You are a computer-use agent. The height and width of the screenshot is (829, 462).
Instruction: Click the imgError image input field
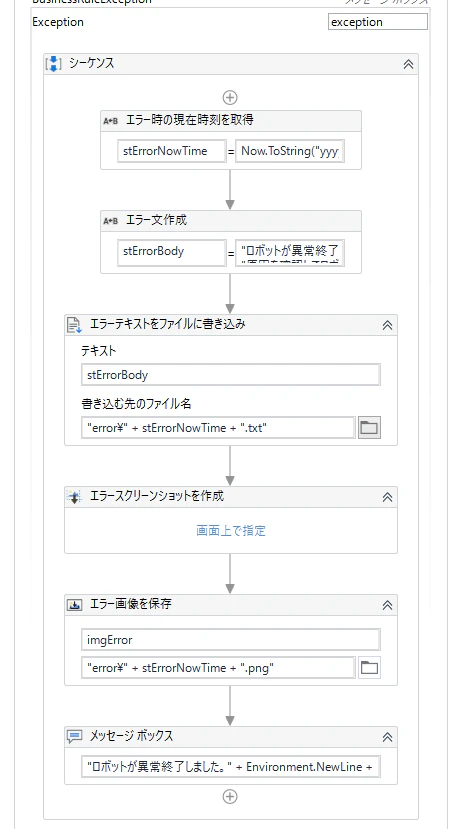point(231,640)
